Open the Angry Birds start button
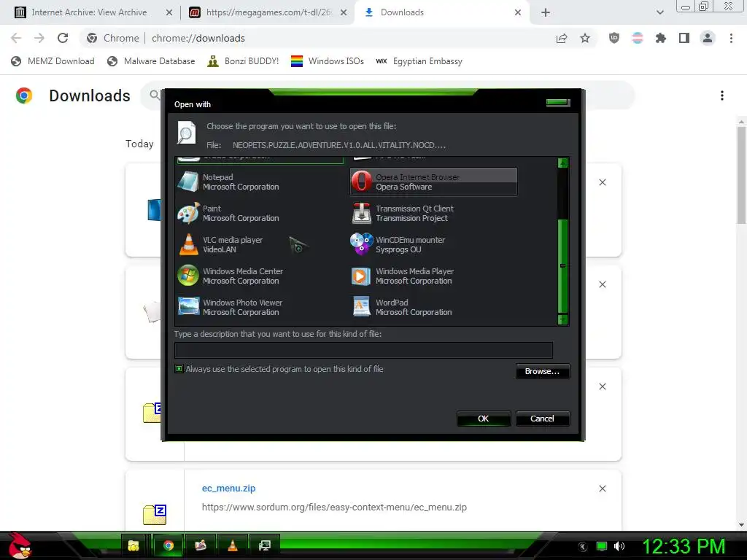 (x=19, y=545)
